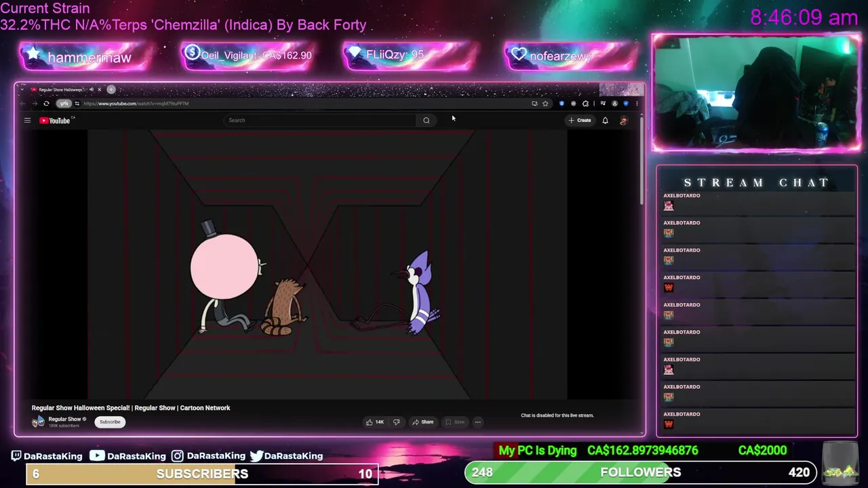Go back in the browser
This screenshot has height=488, width=868.
click(22, 104)
